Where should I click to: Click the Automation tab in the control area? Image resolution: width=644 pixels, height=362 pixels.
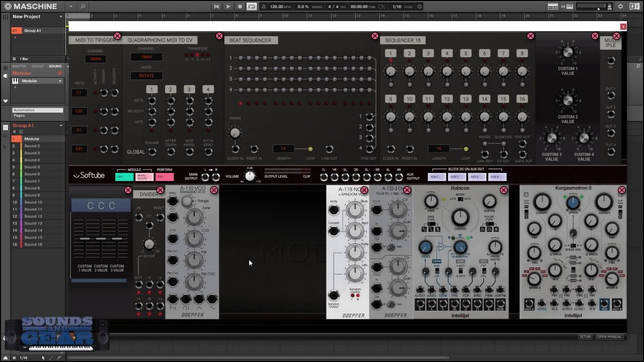38,110
